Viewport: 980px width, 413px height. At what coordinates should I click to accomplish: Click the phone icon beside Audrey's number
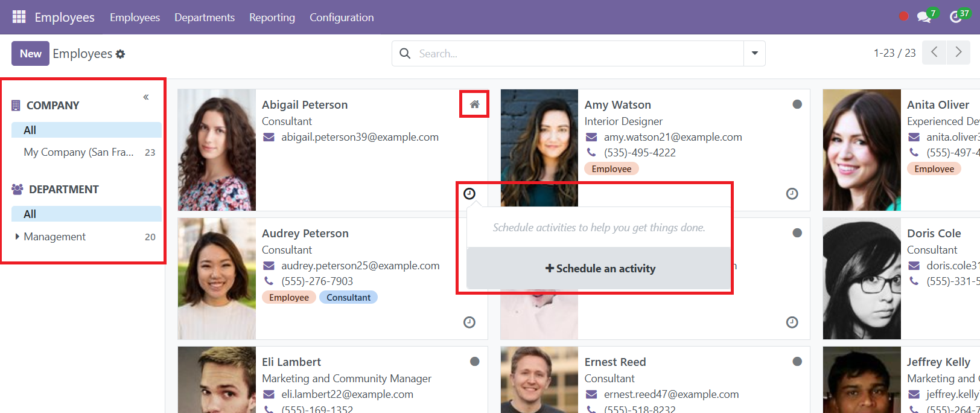tap(269, 281)
